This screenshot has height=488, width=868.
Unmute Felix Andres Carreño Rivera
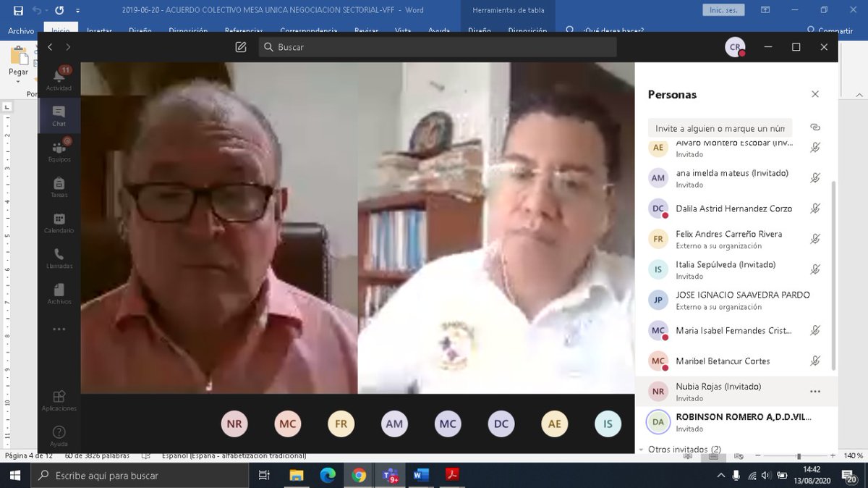[x=816, y=238]
